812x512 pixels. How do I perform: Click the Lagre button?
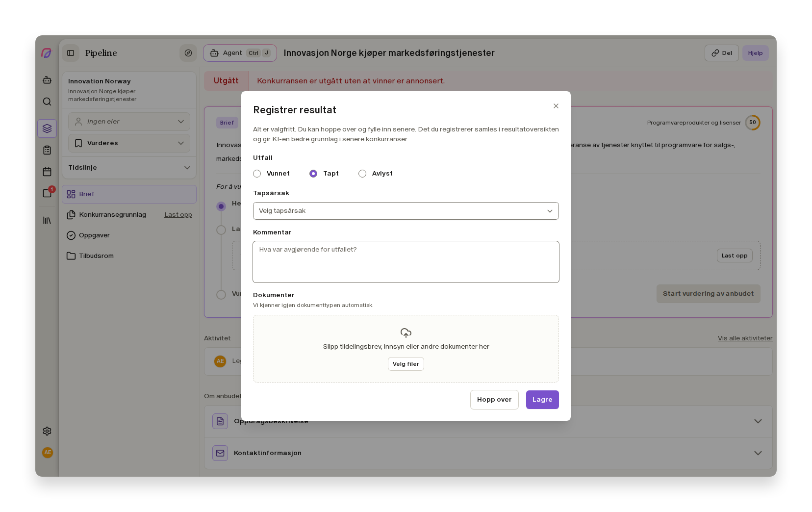coord(542,400)
